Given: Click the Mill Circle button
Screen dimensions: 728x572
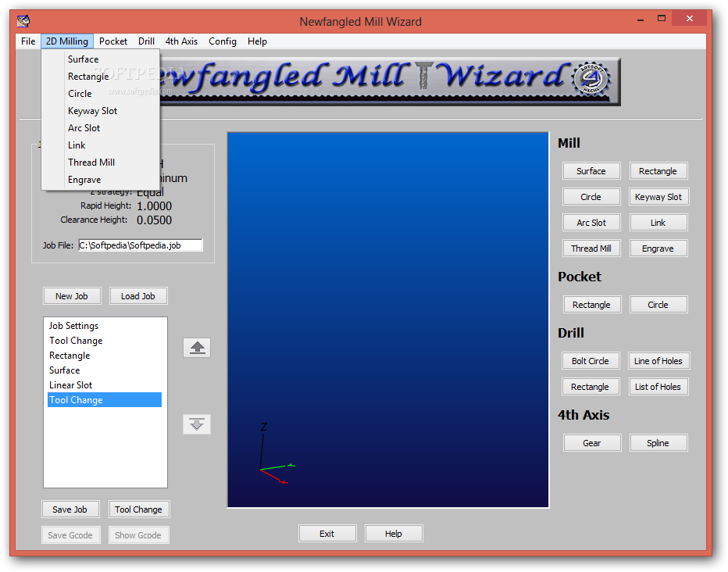Looking at the screenshot, I should tap(591, 197).
